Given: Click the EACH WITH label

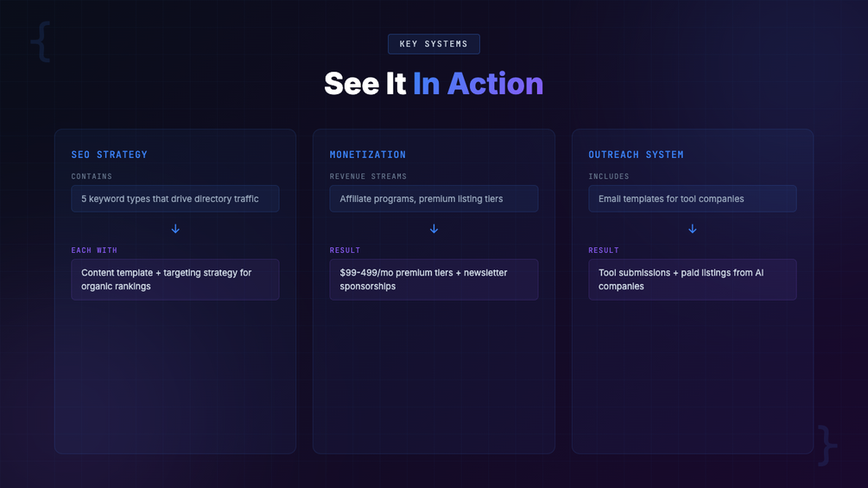Looking at the screenshot, I should coord(94,250).
